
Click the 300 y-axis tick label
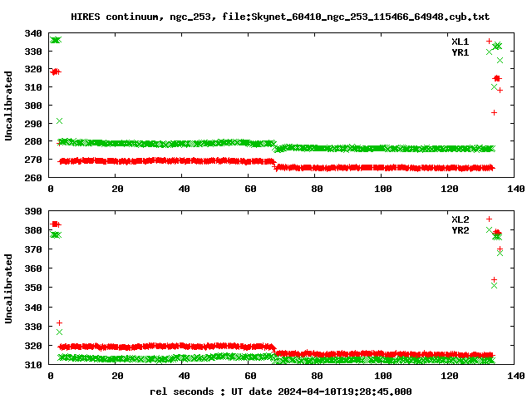(33, 106)
